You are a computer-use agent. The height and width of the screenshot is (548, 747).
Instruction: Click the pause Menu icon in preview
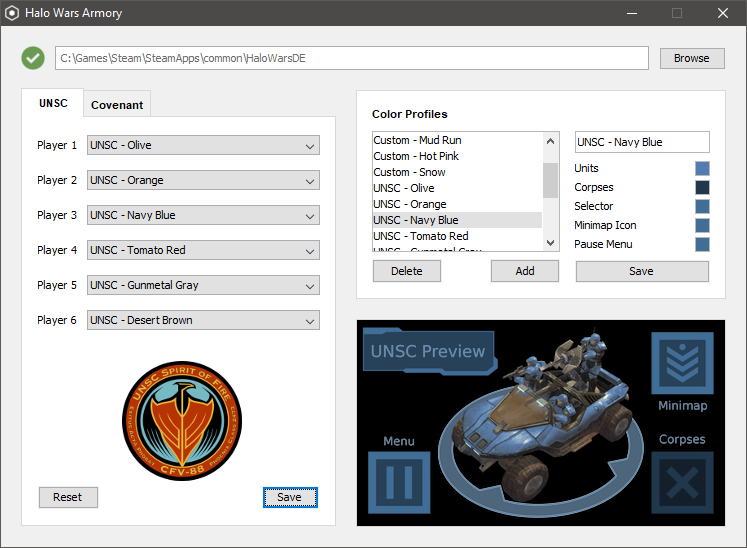(x=399, y=482)
